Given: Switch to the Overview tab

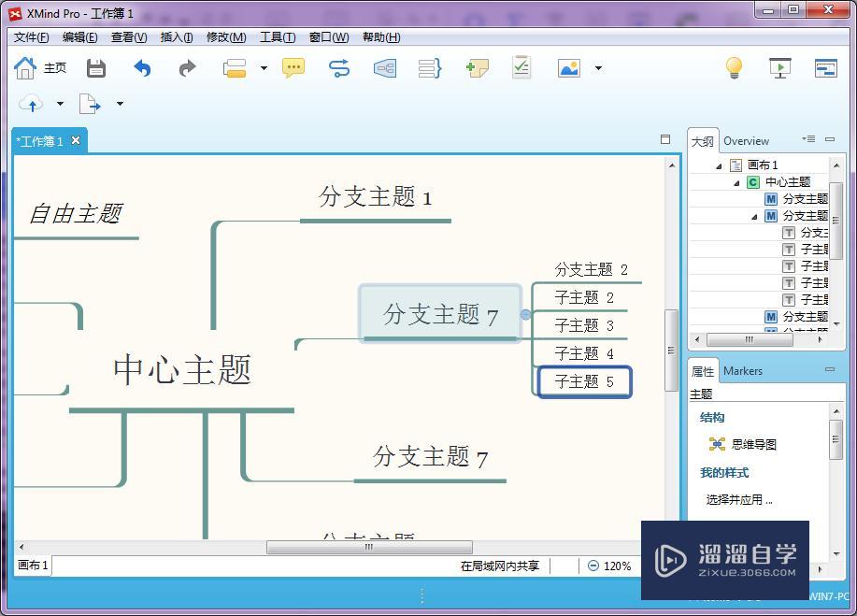Looking at the screenshot, I should [x=746, y=141].
